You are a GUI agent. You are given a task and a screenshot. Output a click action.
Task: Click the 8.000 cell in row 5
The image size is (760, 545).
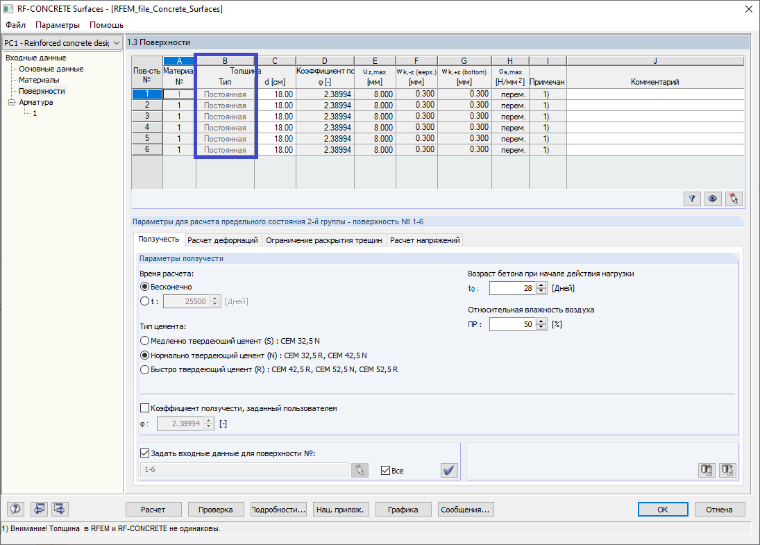(376, 139)
